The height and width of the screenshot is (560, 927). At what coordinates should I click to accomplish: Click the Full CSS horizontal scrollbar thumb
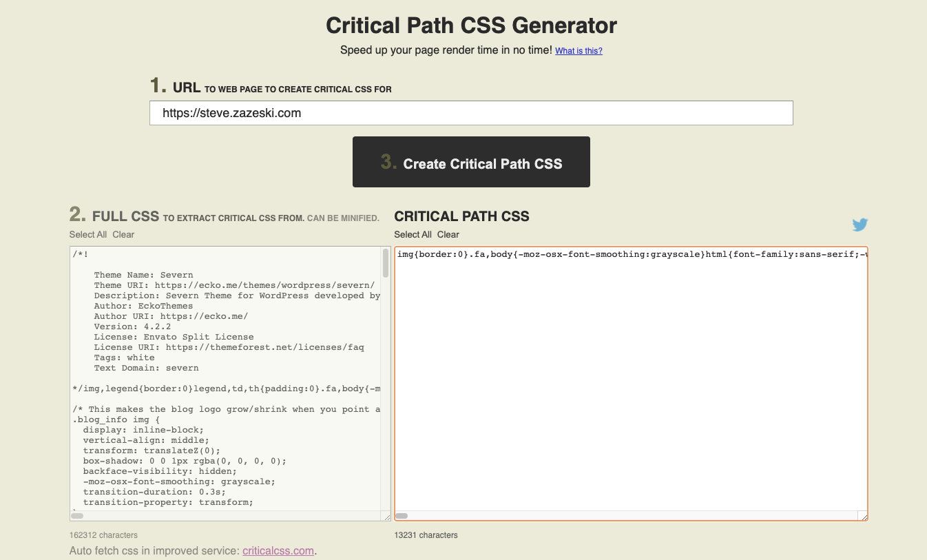[x=77, y=515]
